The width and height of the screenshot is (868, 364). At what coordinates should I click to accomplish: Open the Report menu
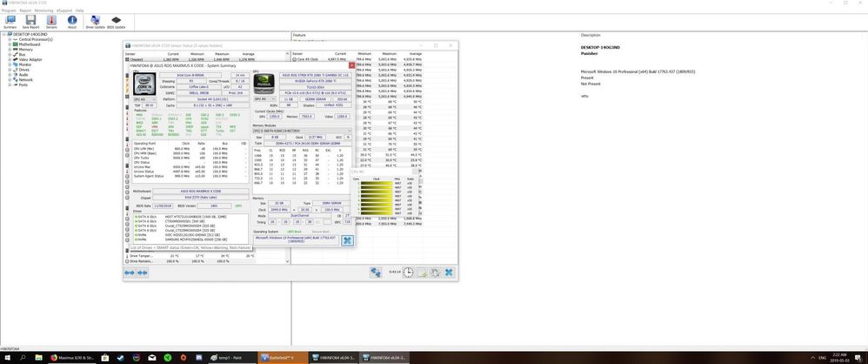[x=25, y=10]
